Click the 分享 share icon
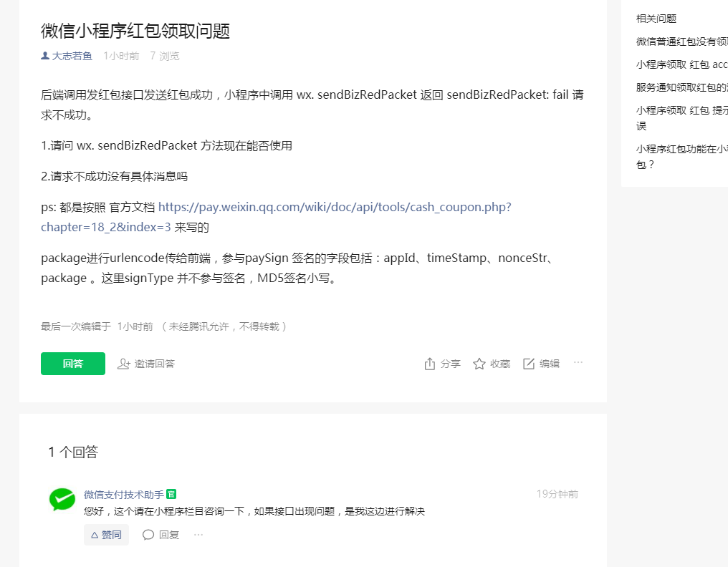This screenshot has height=567, width=728. click(429, 364)
